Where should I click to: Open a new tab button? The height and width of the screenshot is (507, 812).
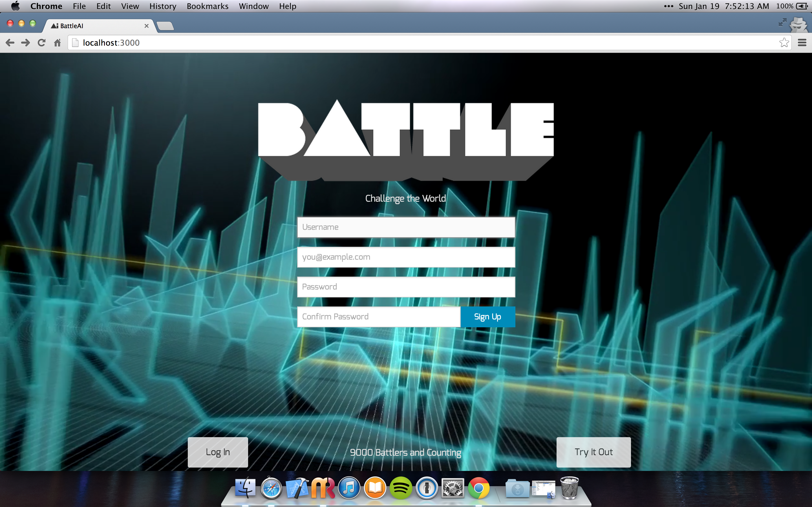(165, 26)
